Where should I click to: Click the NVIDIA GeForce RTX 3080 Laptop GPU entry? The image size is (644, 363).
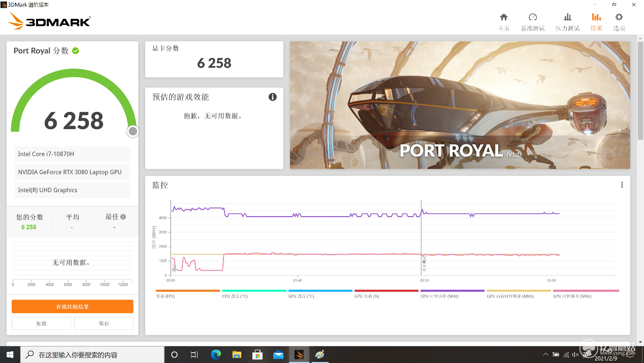pyautogui.click(x=73, y=172)
